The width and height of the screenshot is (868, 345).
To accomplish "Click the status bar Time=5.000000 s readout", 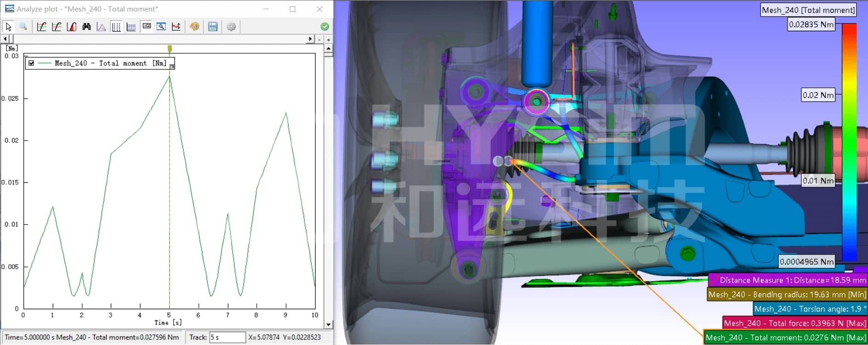I will (92, 337).
